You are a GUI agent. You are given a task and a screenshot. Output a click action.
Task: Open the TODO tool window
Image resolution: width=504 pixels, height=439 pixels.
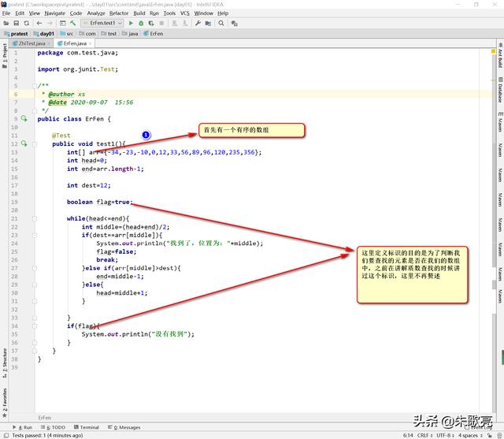click(53, 427)
